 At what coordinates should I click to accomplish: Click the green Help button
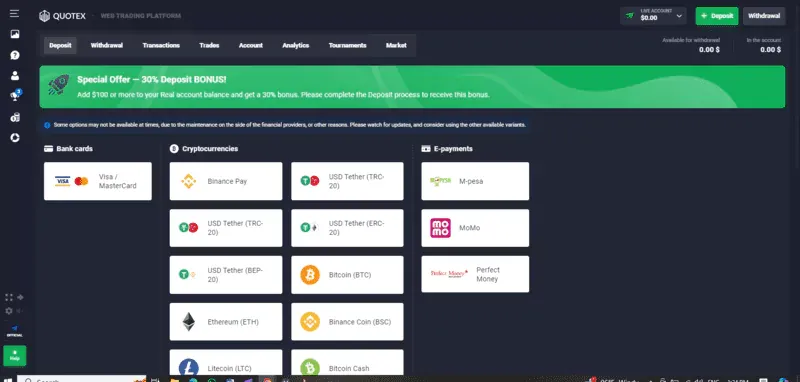pyautogui.click(x=15, y=355)
